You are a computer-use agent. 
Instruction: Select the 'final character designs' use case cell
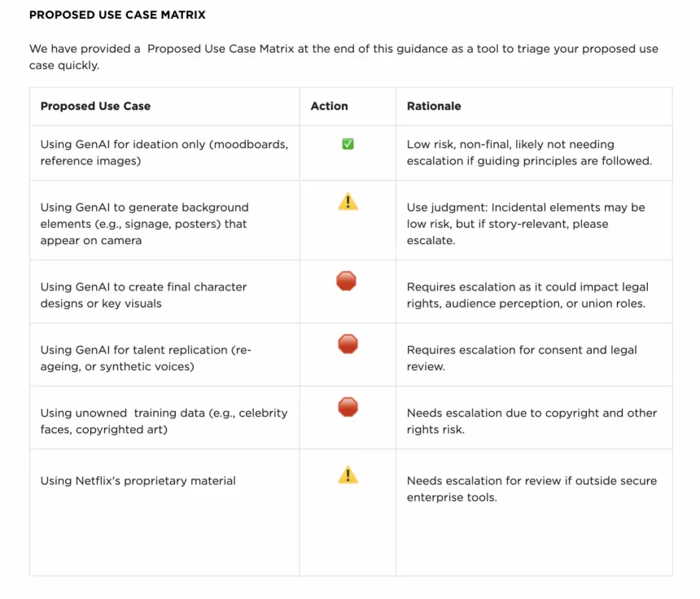(143, 295)
